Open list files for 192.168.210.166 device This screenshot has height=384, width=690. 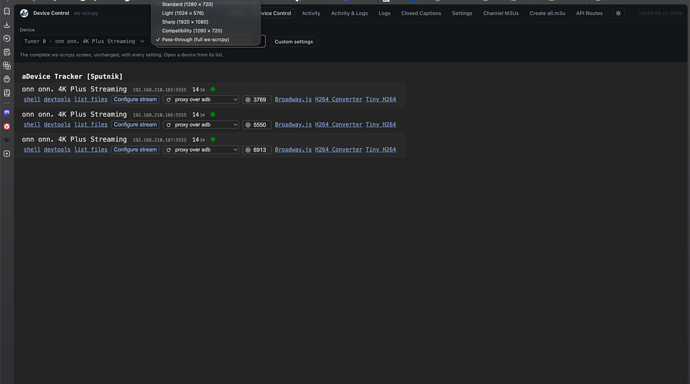pyautogui.click(x=91, y=124)
